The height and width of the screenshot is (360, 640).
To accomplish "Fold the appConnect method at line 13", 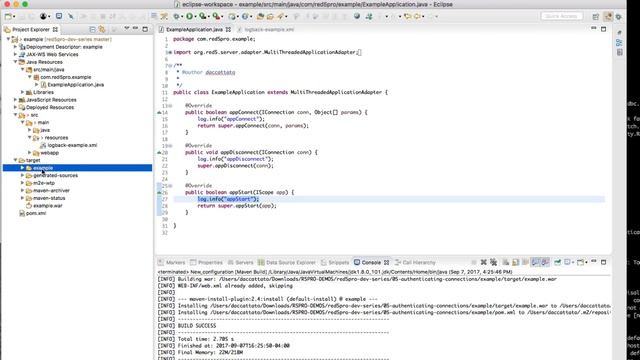I will tap(170, 106).
